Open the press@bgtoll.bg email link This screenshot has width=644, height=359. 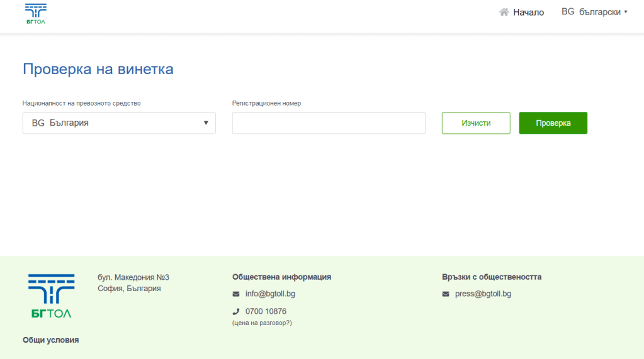[x=483, y=294]
